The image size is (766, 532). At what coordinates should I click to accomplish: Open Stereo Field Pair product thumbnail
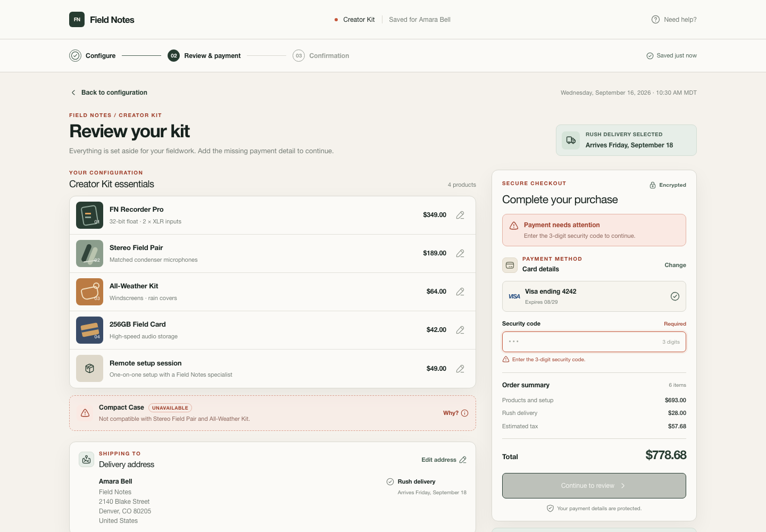pos(89,253)
